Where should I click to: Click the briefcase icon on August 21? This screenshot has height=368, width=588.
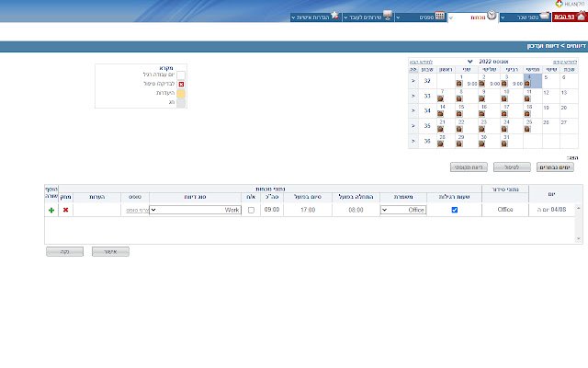tap(440, 129)
